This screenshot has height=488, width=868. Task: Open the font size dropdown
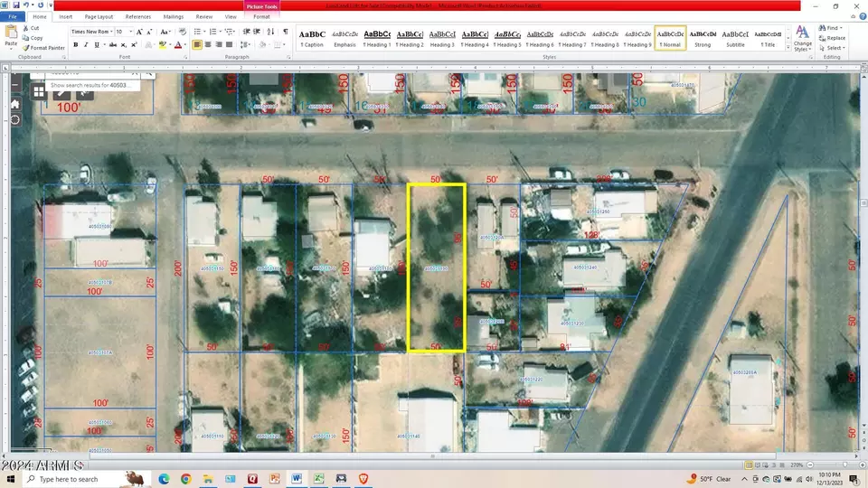tap(124, 32)
